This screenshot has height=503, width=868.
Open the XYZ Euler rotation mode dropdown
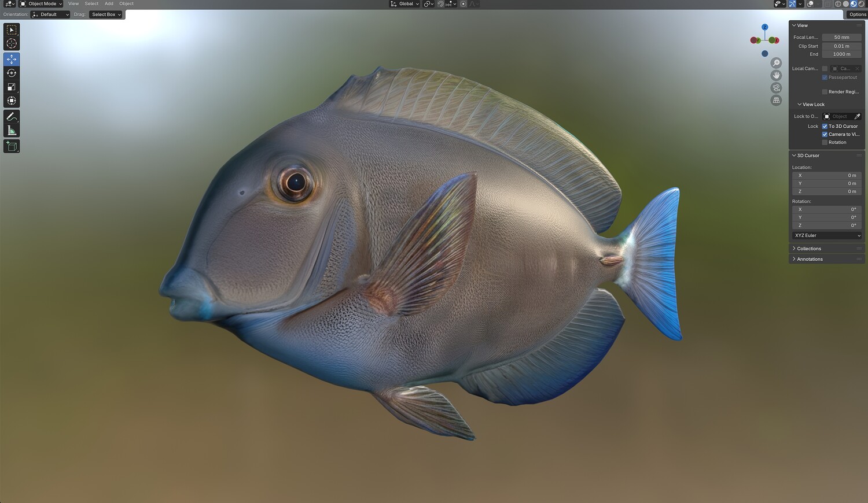[x=827, y=235]
